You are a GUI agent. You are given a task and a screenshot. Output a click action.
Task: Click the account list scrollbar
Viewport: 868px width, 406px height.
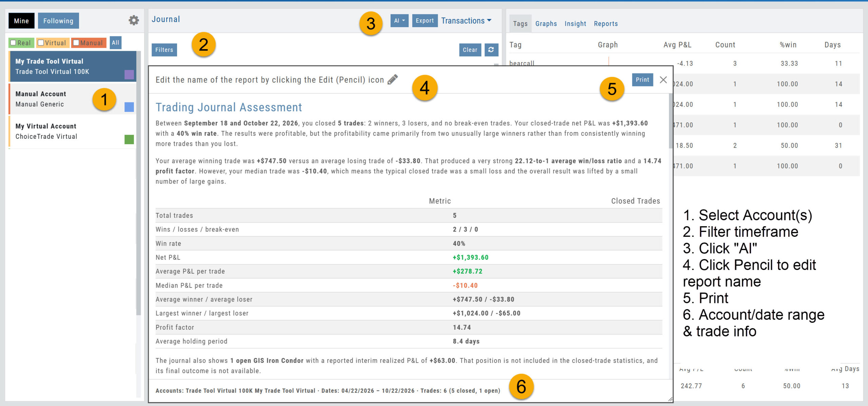coord(138,183)
